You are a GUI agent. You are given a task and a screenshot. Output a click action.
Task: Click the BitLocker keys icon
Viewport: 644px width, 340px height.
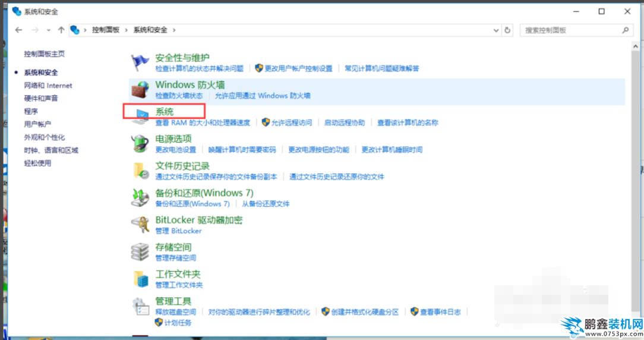coord(140,225)
